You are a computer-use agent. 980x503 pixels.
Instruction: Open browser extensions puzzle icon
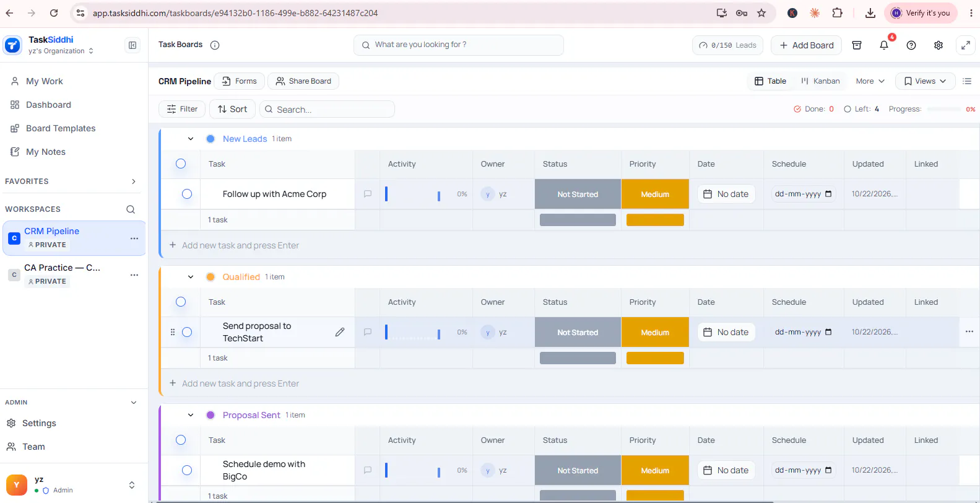tap(837, 13)
